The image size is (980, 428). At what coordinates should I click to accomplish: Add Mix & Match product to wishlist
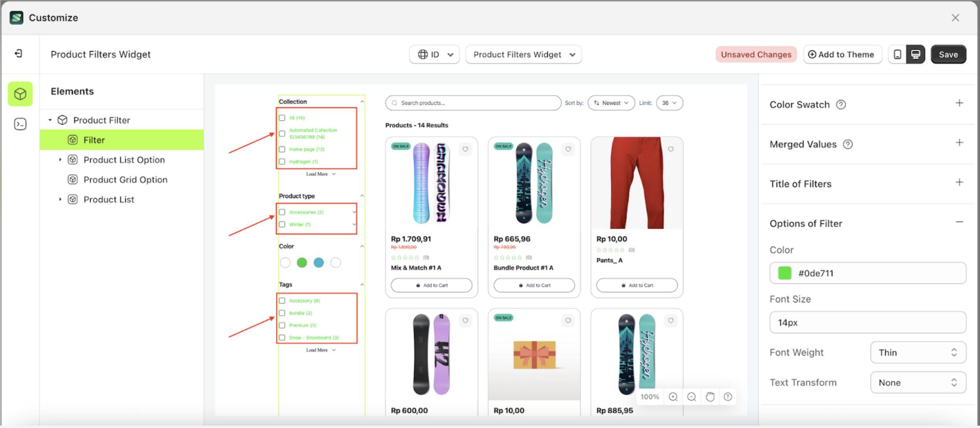click(x=465, y=149)
